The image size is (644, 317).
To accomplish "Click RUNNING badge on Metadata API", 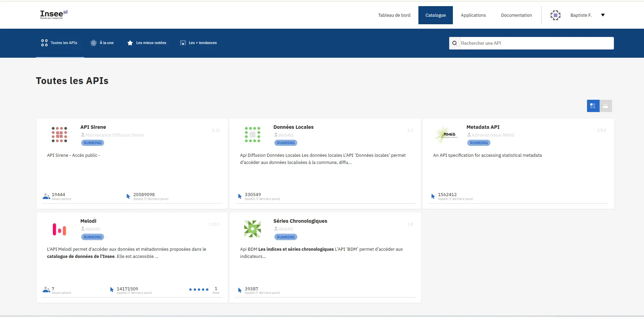I will pos(479,143).
